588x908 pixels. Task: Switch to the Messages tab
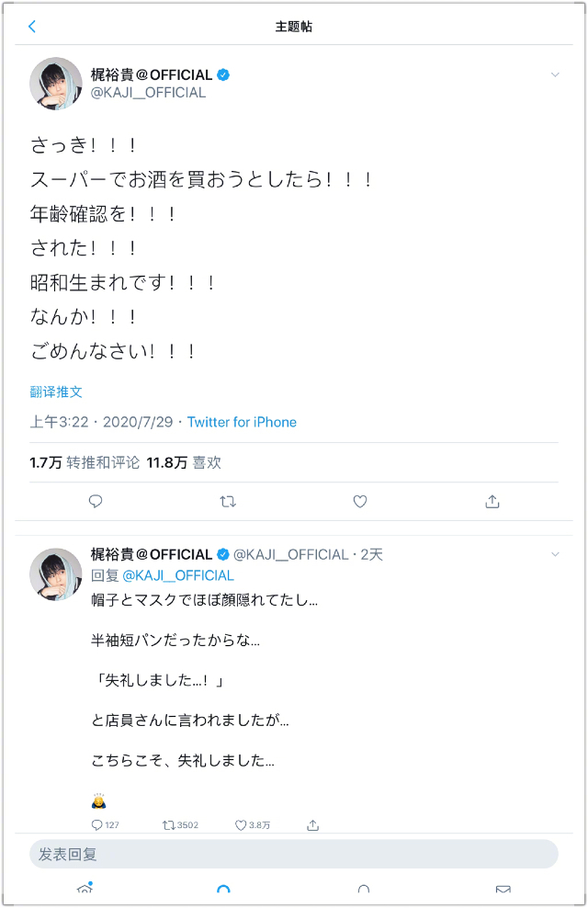[x=503, y=889]
